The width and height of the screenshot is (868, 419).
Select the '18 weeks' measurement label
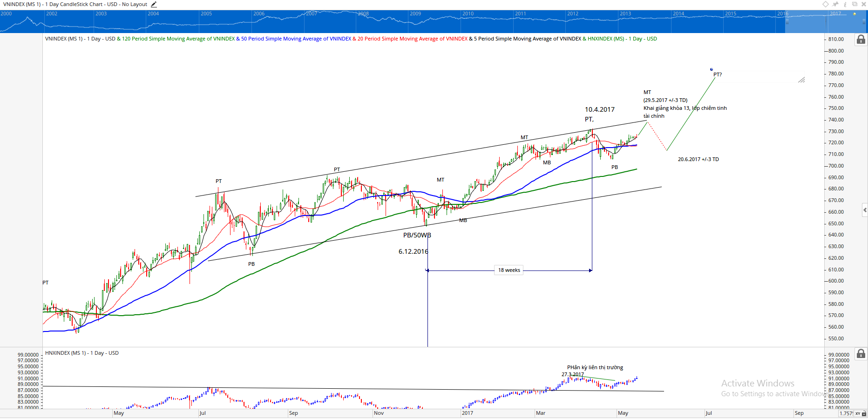click(509, 270)
